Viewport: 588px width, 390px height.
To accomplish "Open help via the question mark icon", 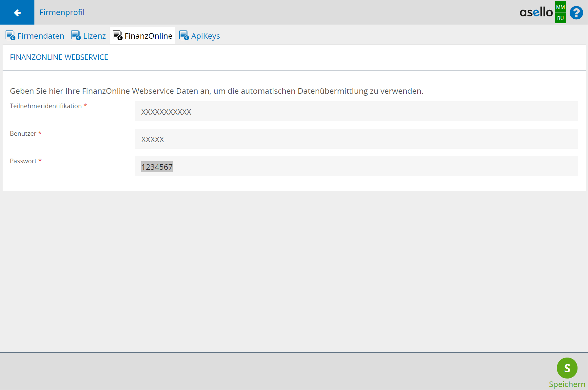I will (576, 13).
